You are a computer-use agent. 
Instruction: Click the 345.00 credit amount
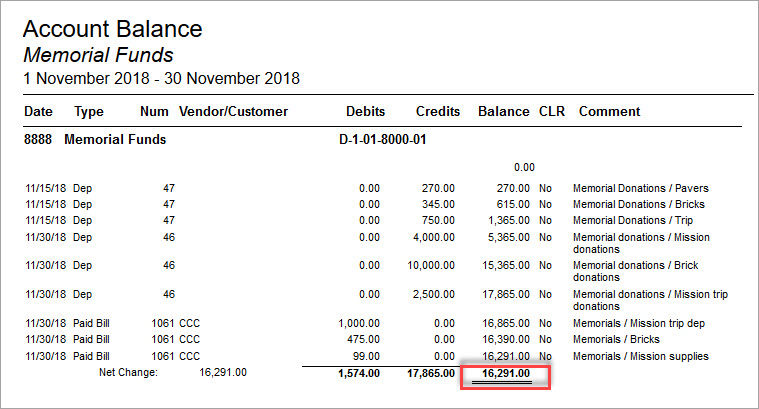[438, 204]
